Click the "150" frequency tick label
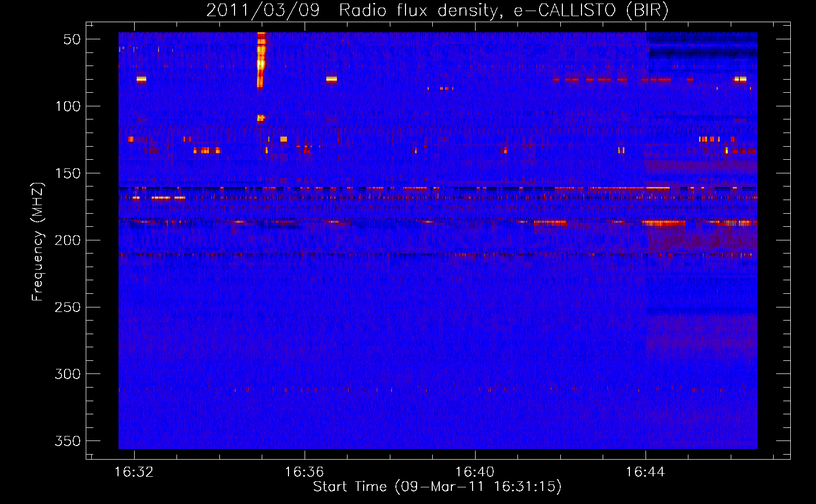The image size is (816, 504). [x=68, y=173]
